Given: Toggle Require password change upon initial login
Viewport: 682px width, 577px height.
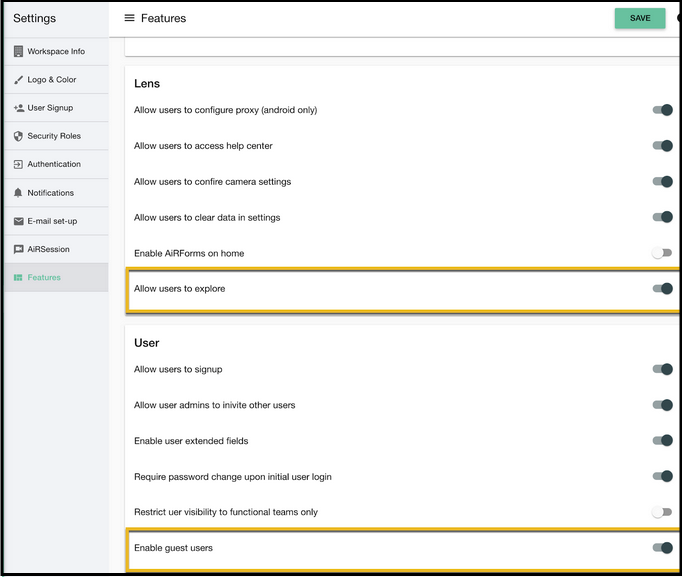Looking at the screenshot, I should coord(662,476).
